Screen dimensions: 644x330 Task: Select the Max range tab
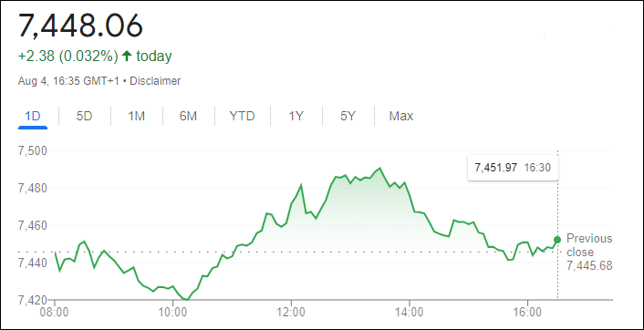tap(400, 116)
